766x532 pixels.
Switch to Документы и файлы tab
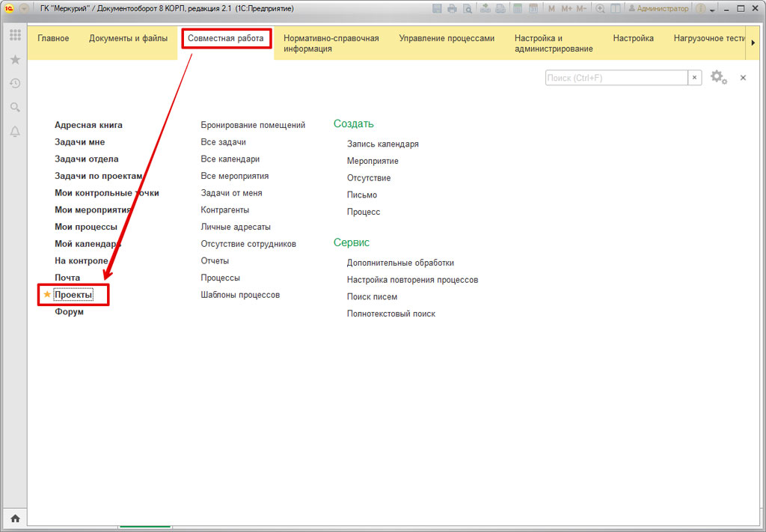tap(128, 38)
